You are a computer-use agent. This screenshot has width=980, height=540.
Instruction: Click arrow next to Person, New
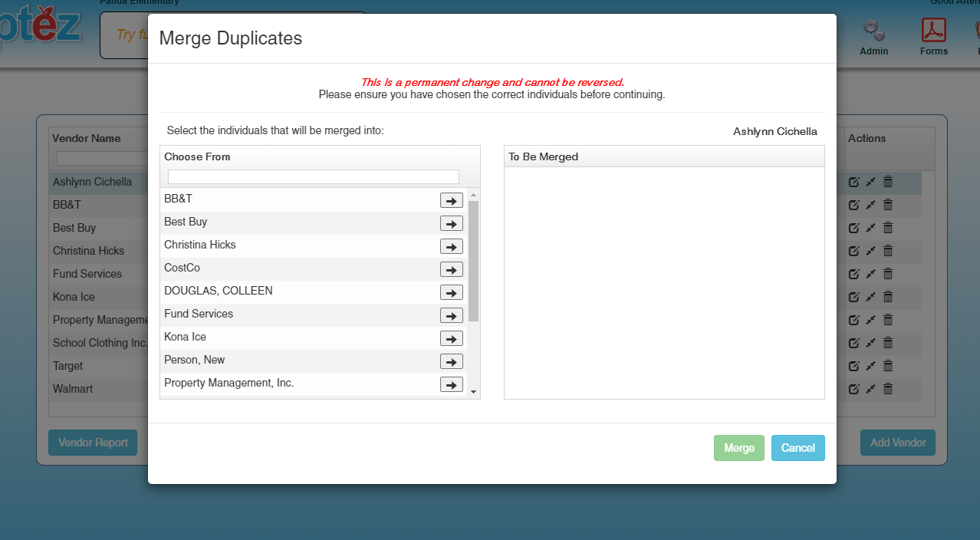click(x=451, y=361)
